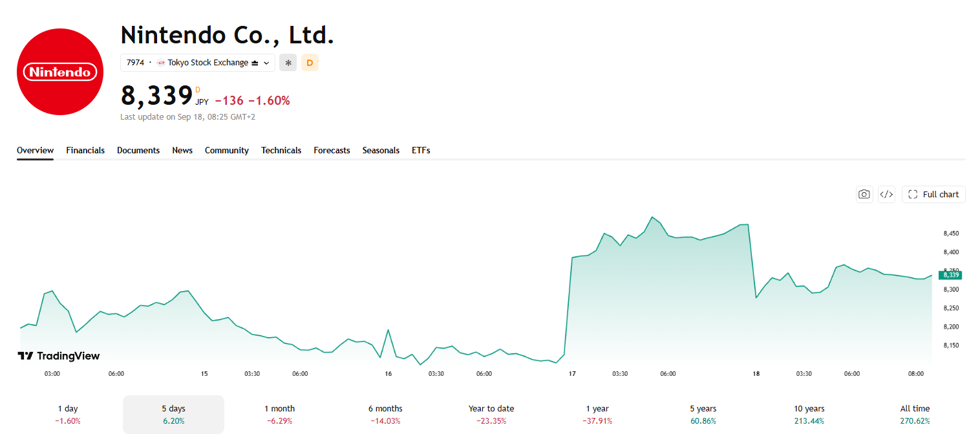Image resolution: width=980 pixels, height=436 pixels.
Task: Click the 8,400 price axis label
Action: pyautogui.click(x=951, y=252)
